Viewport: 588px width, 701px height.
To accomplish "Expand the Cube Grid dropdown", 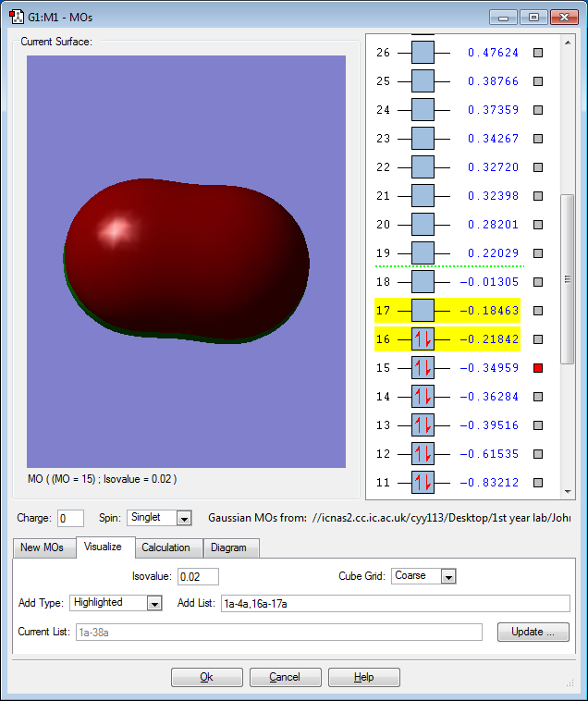I will coord(448,576).
